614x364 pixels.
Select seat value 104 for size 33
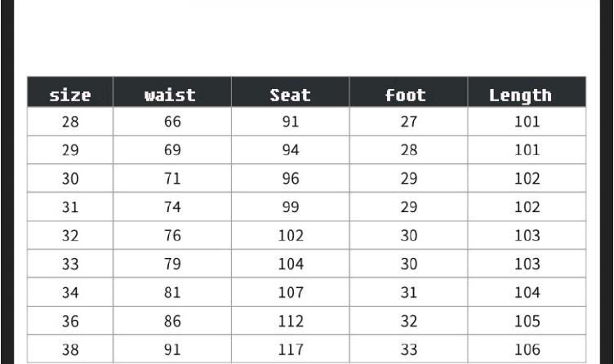click(291, 264)
